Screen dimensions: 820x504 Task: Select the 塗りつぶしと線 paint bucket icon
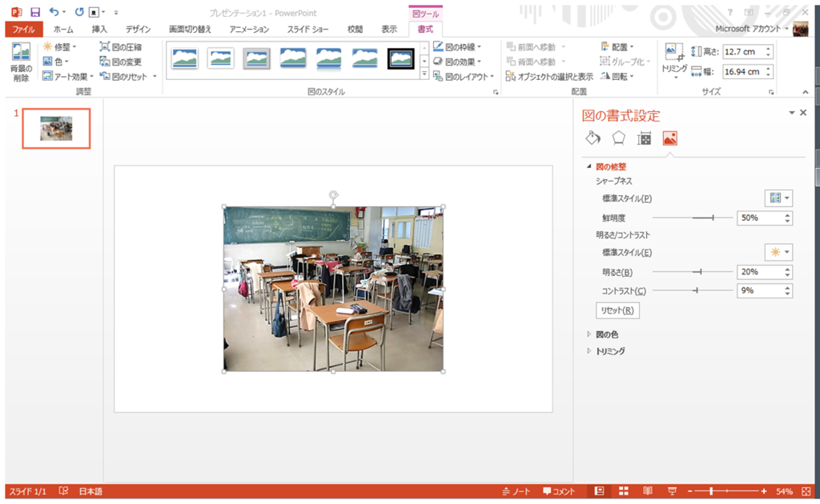coord(593,138)
